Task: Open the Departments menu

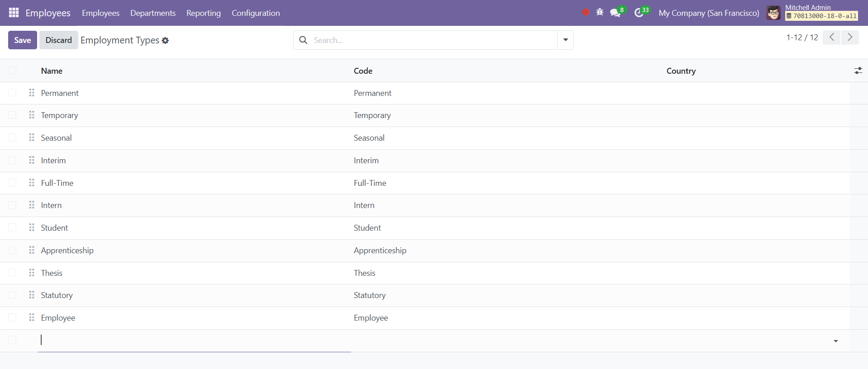Action: point(153,13)
